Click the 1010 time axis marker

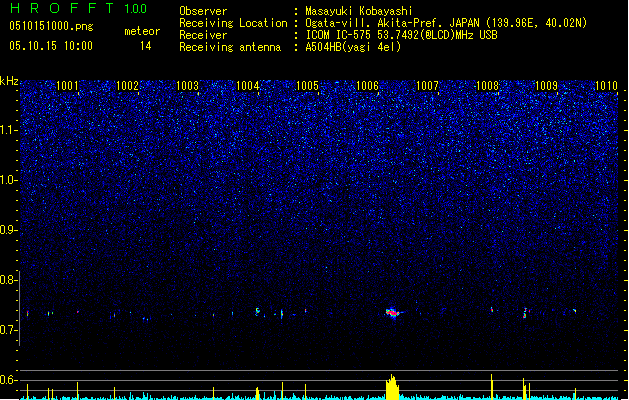[x=606, y=86]
